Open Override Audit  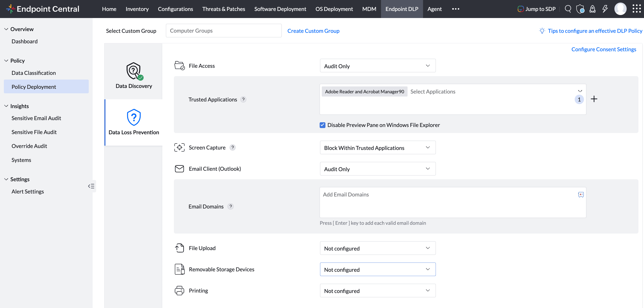tap(29, 146)
